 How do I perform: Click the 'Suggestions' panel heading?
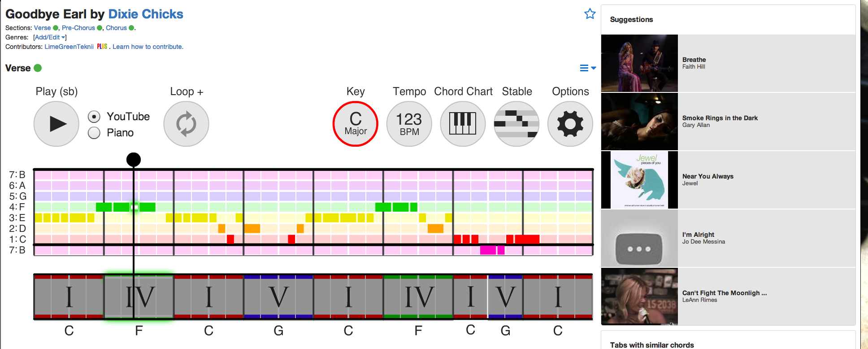pos(631,19)
